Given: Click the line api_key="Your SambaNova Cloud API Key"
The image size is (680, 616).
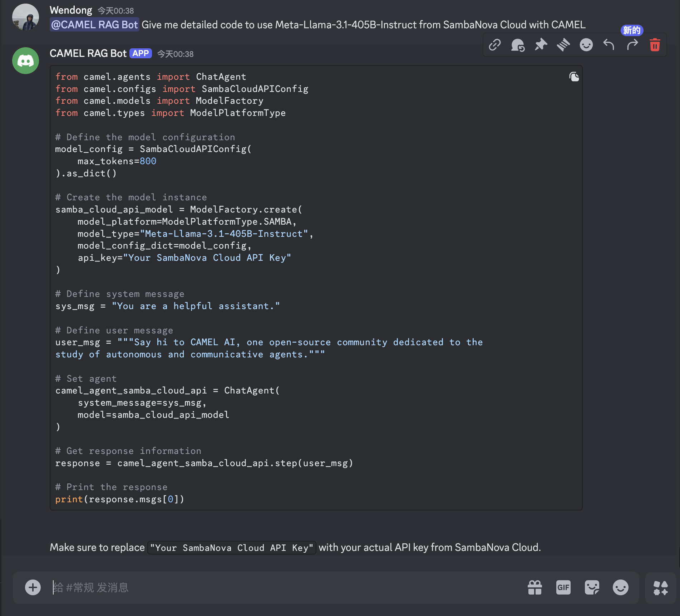Looking at the screenshot, I should [x=184, y=258].
